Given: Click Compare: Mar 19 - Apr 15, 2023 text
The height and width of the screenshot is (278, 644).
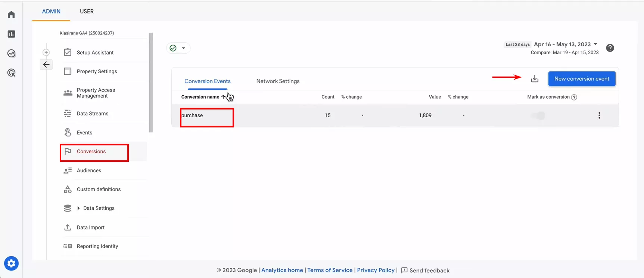Looking at the screenshot, I should tap(564, 53).
